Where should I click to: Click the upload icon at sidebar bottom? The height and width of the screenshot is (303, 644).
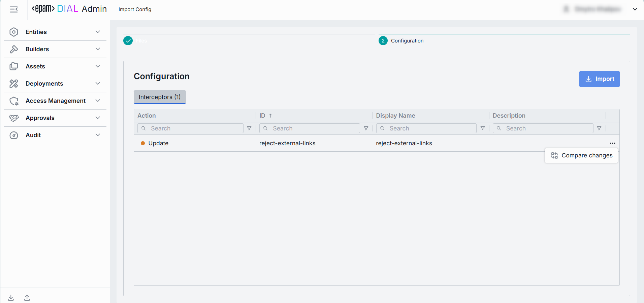pyautogui.click(x=27, y=298)
